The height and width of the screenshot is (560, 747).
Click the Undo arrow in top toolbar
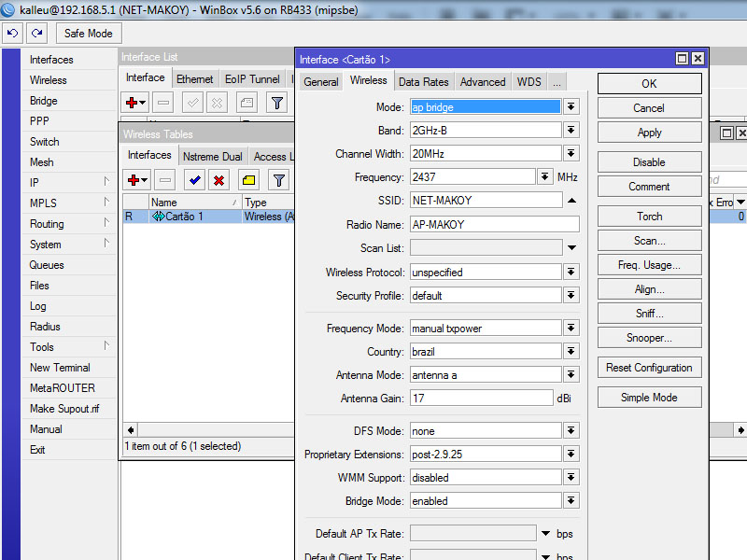click(x=13, y=34)
